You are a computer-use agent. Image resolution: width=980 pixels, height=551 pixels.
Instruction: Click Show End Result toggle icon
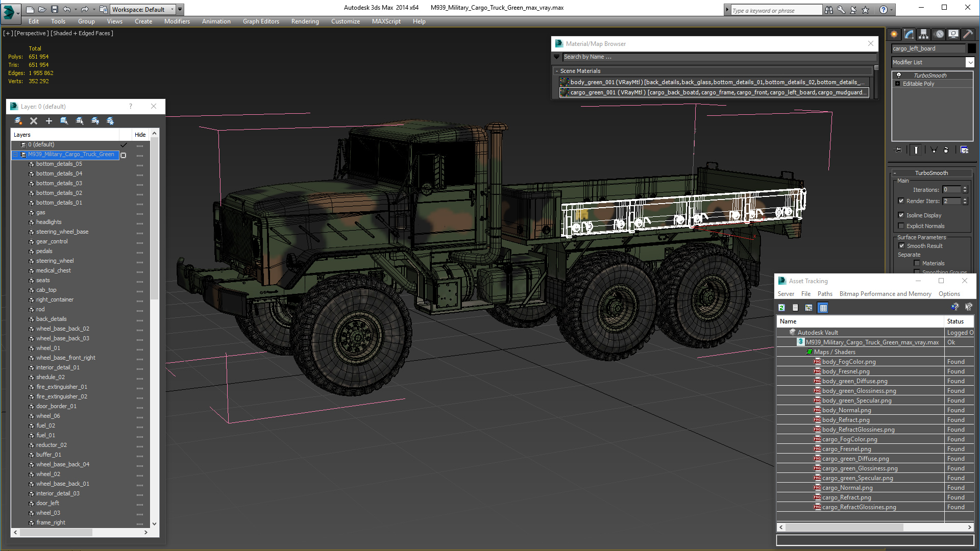[916, 150]
